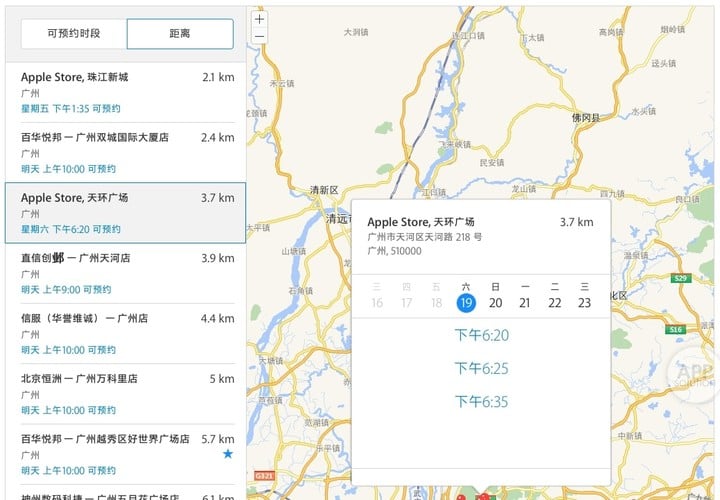The image size is (720, 500).
Task: Choose date 23 Wednesday
Action: click(584, 303)
